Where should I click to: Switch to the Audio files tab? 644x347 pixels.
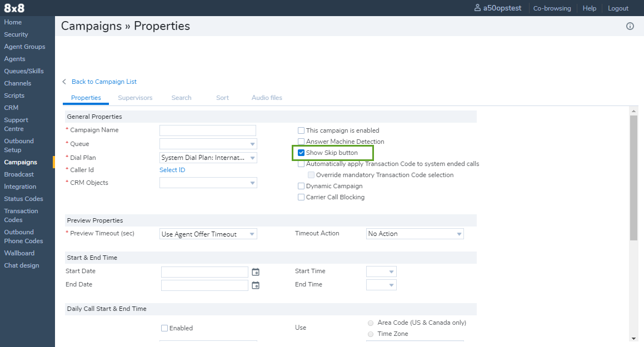267,98
